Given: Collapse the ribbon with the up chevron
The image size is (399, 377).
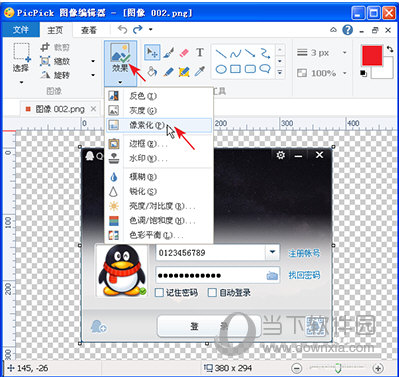Looking at the screenshot, I should click(x=333, y=30).
